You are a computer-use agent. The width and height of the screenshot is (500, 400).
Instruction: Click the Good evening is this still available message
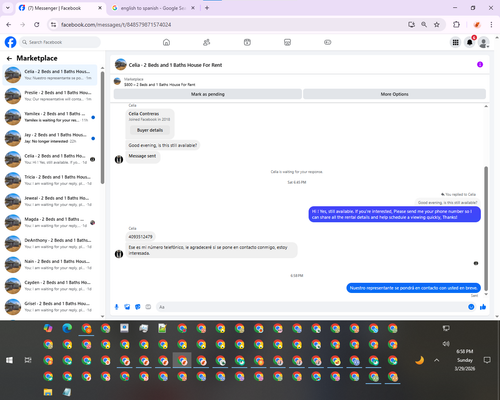(163, 145)
